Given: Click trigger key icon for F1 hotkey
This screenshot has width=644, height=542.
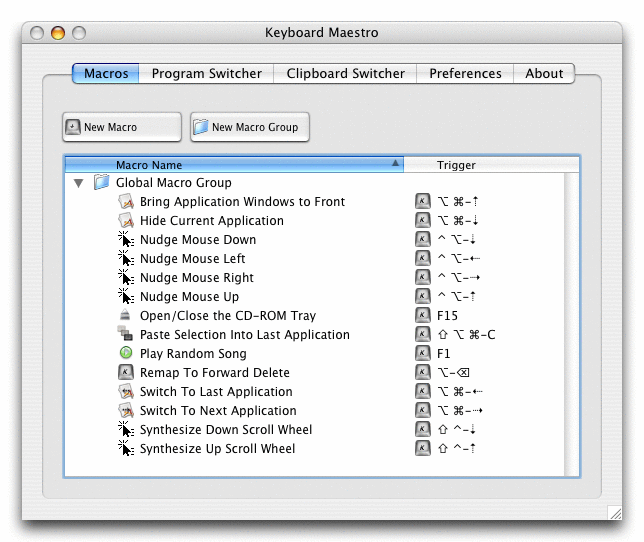Looking at the screenshot, I should point(423,353).
